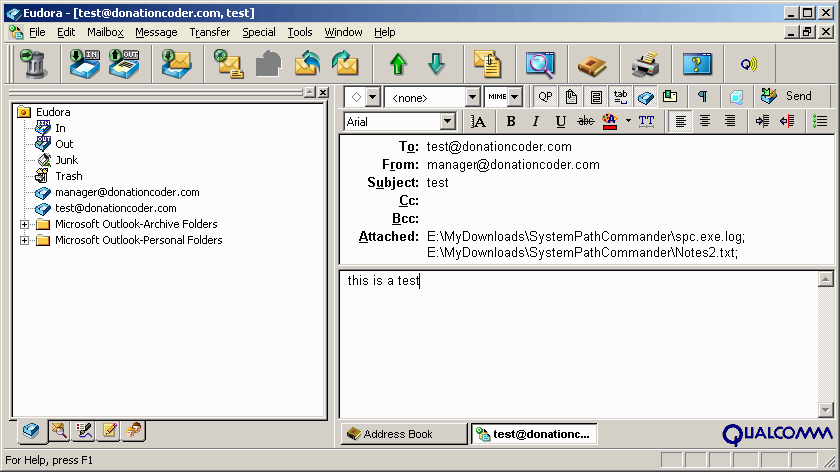
Task: Switch to the test@donationc... window tab
Action: tap(534, 434)
